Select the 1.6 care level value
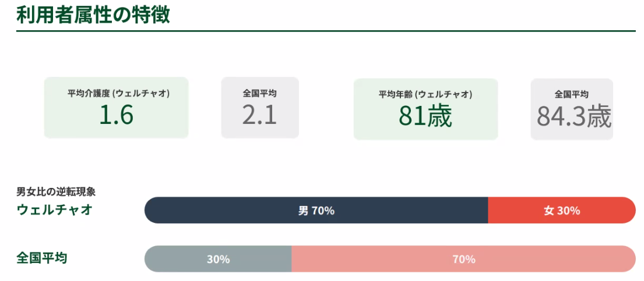Screen dimensions: 644x281 click(116, 115)
